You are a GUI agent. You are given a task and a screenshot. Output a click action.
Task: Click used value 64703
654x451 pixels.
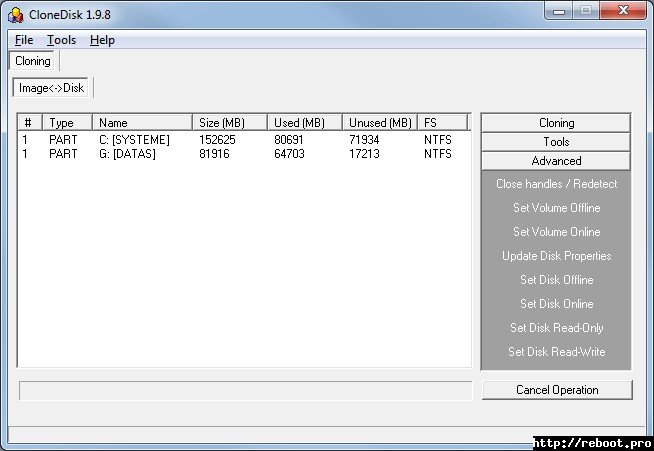point(289,154)
